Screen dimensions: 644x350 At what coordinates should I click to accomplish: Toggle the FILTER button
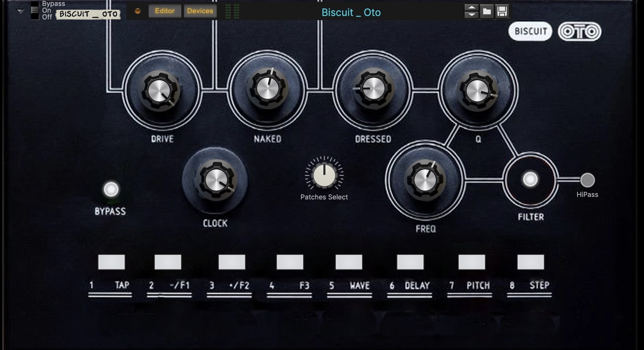coord(530,180)
